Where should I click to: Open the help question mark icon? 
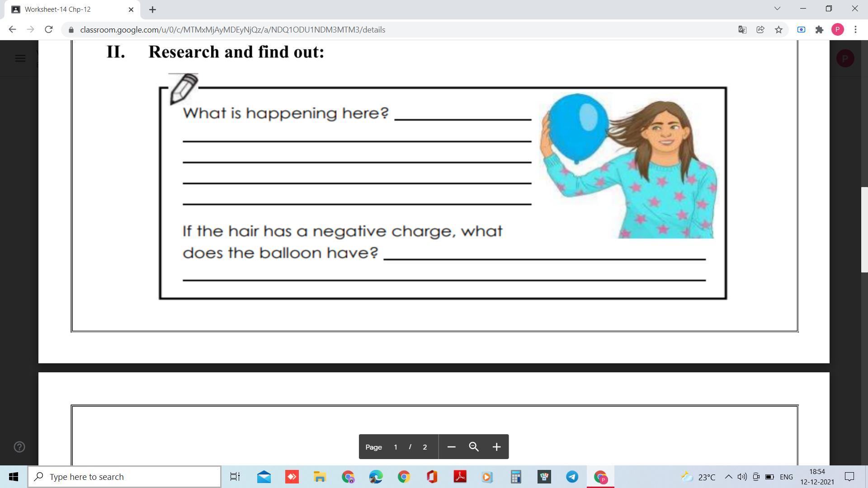pos(19,447)
